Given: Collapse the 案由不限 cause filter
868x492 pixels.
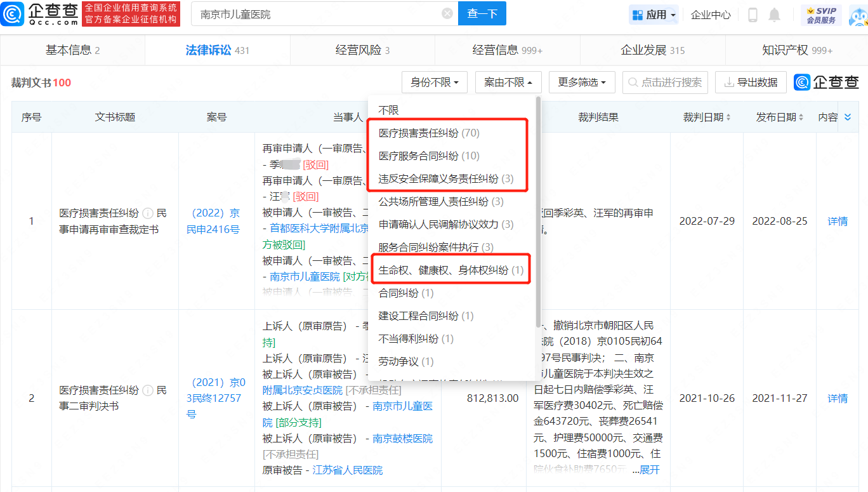Looking at the screenshot, I should click(x=508, y=83).
